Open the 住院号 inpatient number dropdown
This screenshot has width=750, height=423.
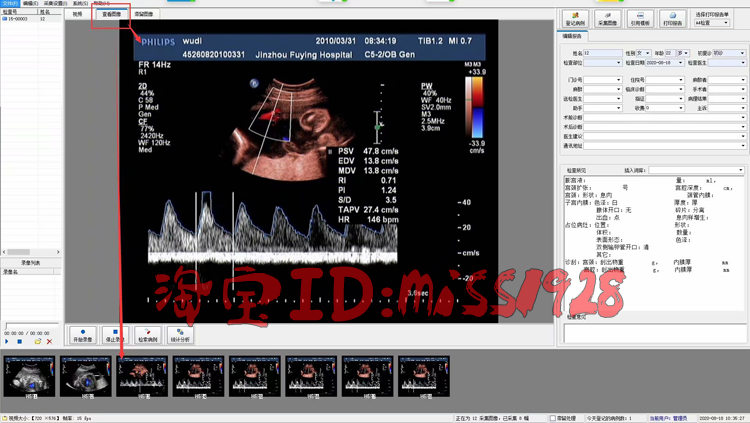[x=681, y=80]
